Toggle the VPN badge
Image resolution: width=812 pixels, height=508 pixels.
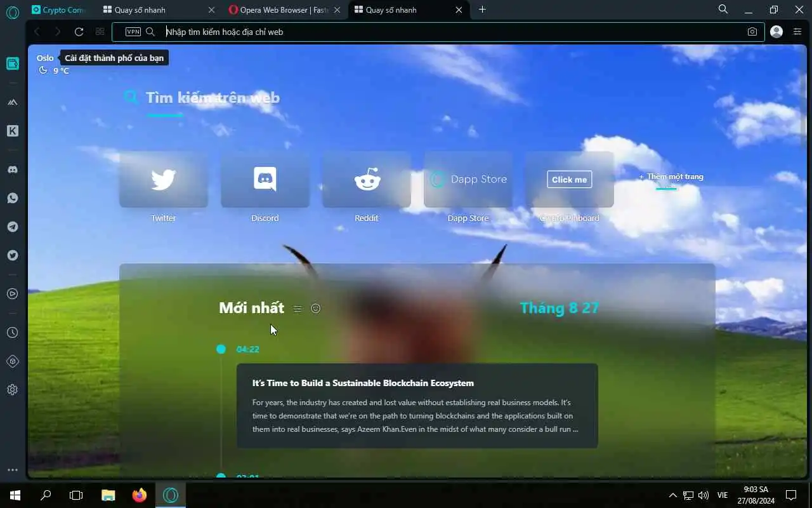pyautogui.click(x=133, y=32)
